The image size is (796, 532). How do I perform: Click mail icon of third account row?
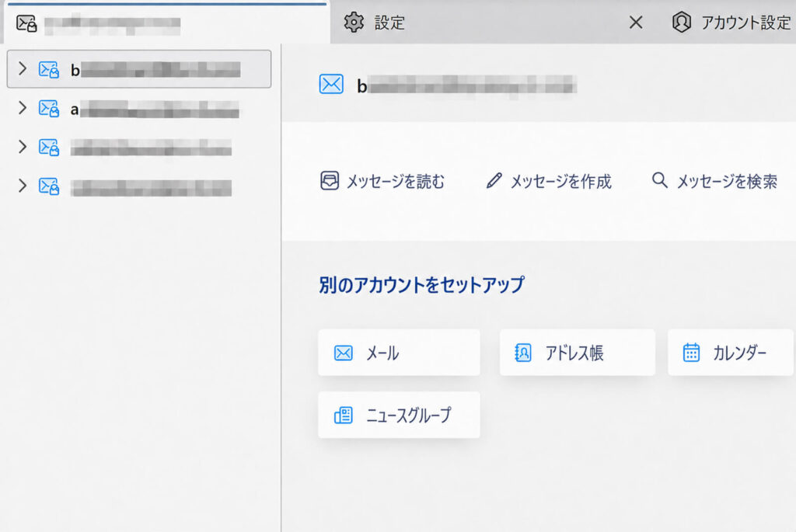49,147
